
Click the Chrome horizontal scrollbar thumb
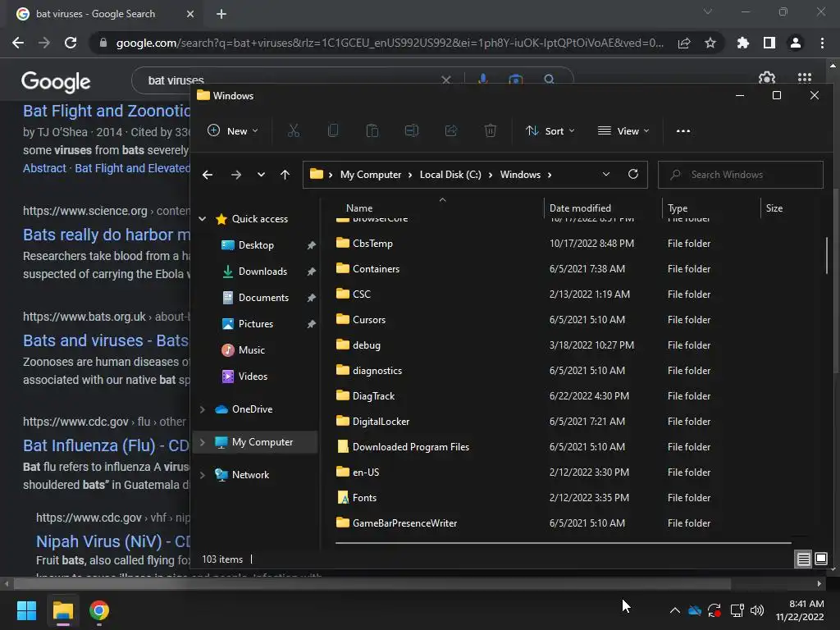click(x=372, y=583)
